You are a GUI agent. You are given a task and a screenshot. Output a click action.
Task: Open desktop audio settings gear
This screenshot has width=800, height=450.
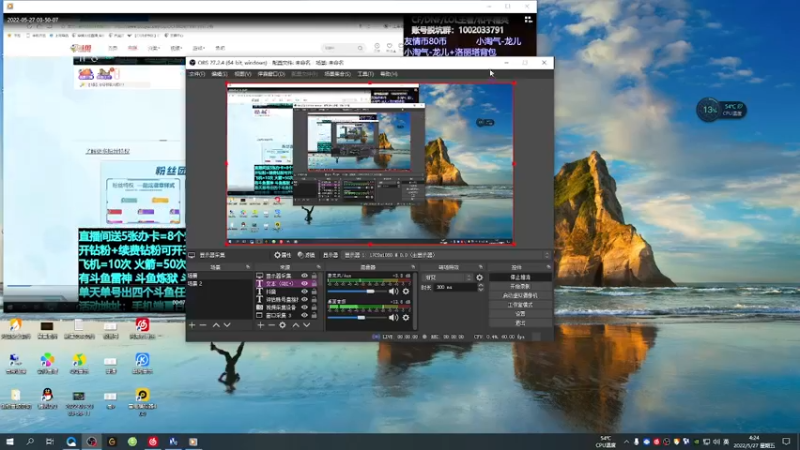point(406,317)
